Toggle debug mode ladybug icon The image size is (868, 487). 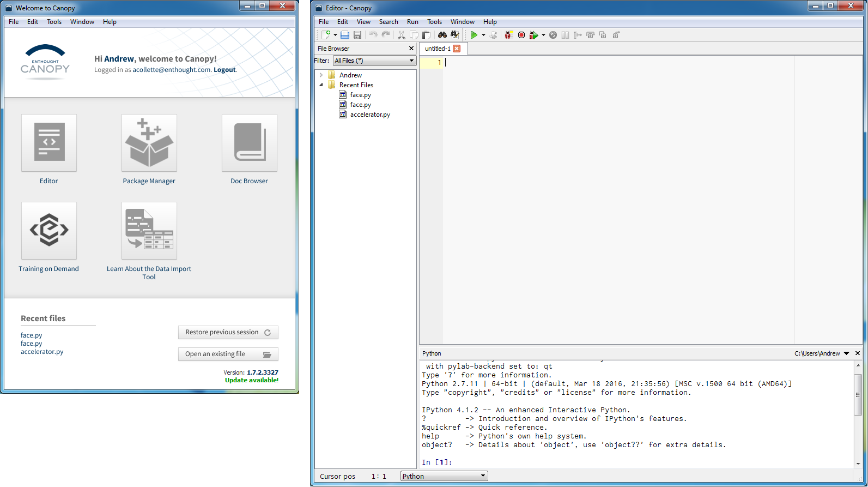tap(509, 35)
